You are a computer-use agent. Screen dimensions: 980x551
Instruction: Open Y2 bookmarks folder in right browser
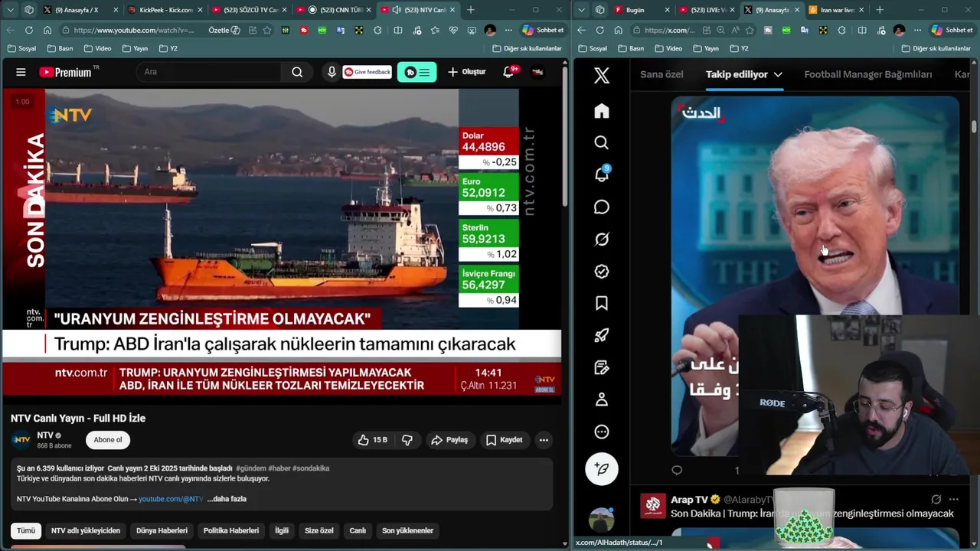click(740, 48)
